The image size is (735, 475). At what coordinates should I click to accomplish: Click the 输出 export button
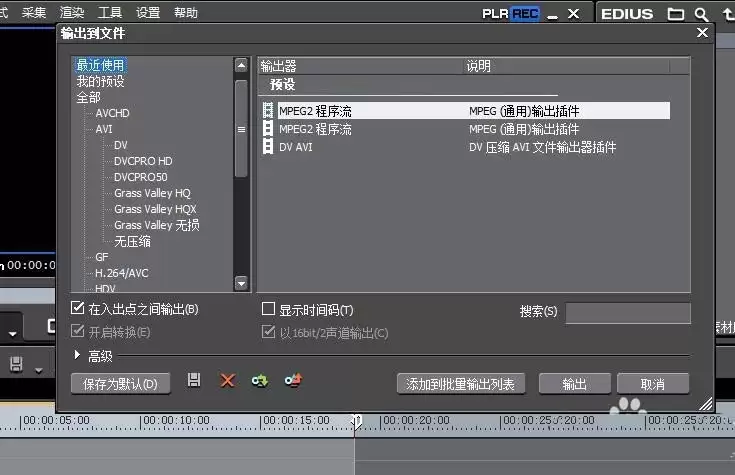click(575, 384)
